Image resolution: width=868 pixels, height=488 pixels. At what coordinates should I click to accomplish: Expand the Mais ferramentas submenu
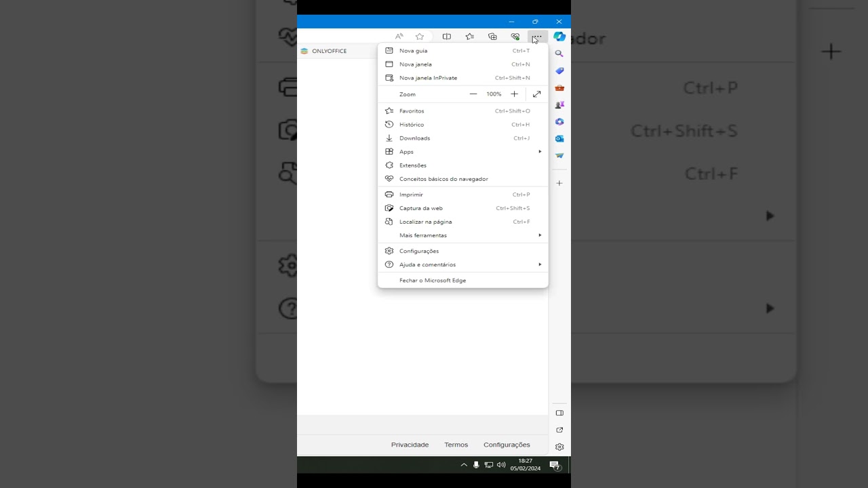click(463, 235)
